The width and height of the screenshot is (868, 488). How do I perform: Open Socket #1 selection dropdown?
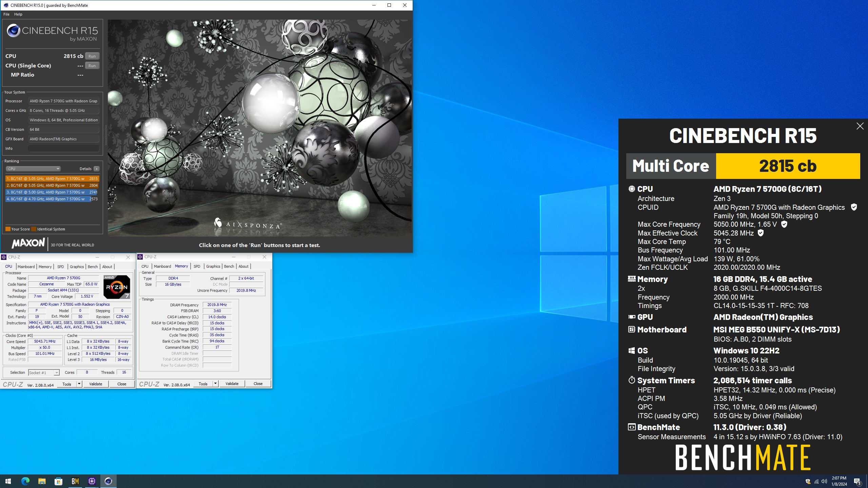coord(44,372)
